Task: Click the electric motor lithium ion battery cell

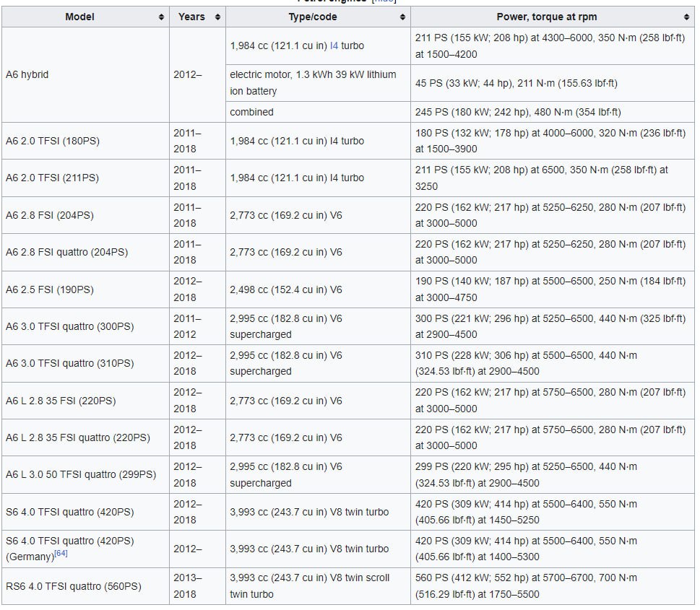Action: click(318, 83)
